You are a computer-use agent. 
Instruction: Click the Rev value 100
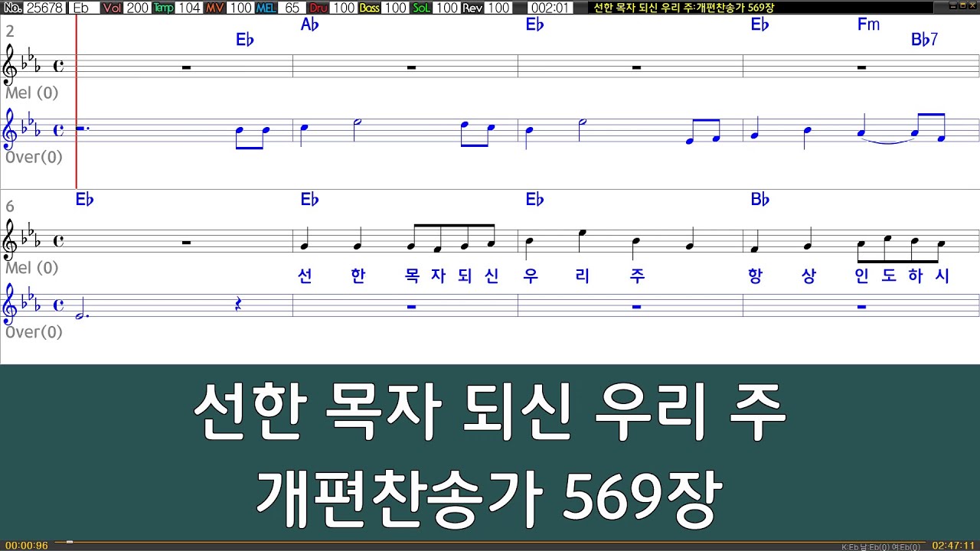tap(498, 8)
